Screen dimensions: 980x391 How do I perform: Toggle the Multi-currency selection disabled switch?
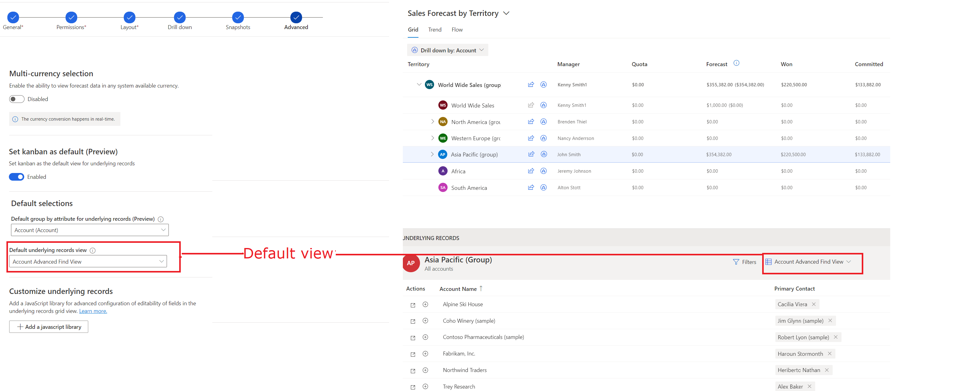coord(16,99)
